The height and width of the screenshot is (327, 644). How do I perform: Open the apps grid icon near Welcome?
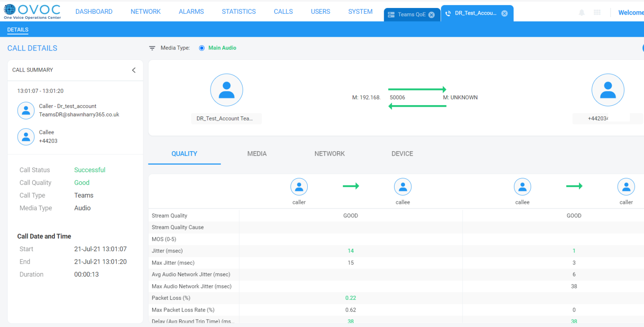pos(597,13)
